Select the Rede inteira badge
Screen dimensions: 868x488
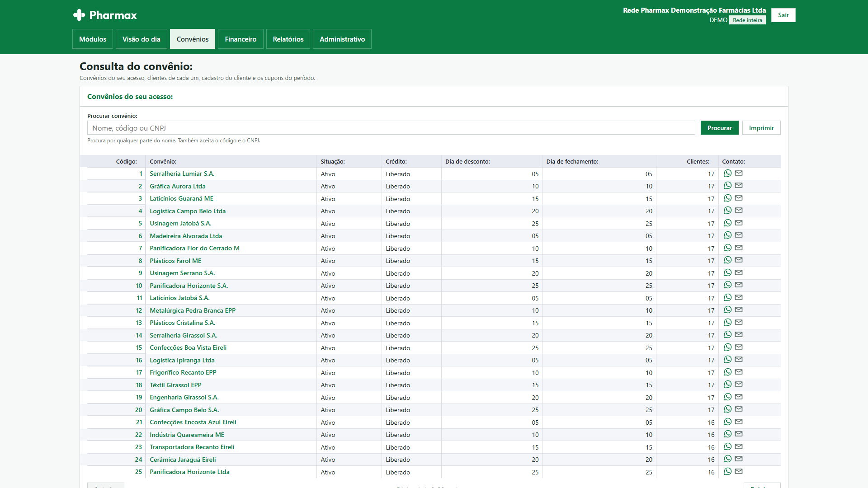coord(747,20)
